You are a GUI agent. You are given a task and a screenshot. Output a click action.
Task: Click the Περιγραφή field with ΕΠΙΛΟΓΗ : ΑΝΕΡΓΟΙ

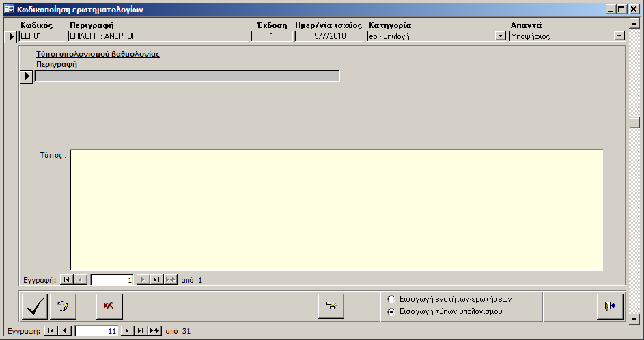(x=158, y=37)
